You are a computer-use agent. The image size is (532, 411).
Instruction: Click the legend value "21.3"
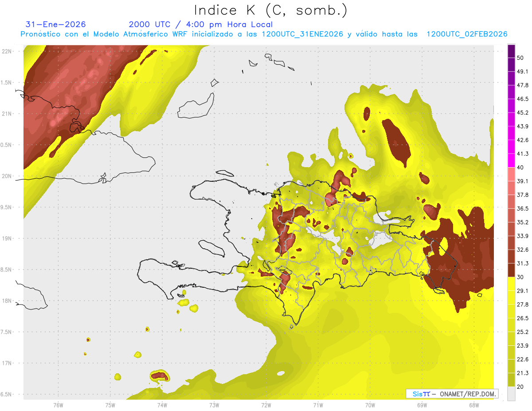pyautogui.click(x=523, y=373)
